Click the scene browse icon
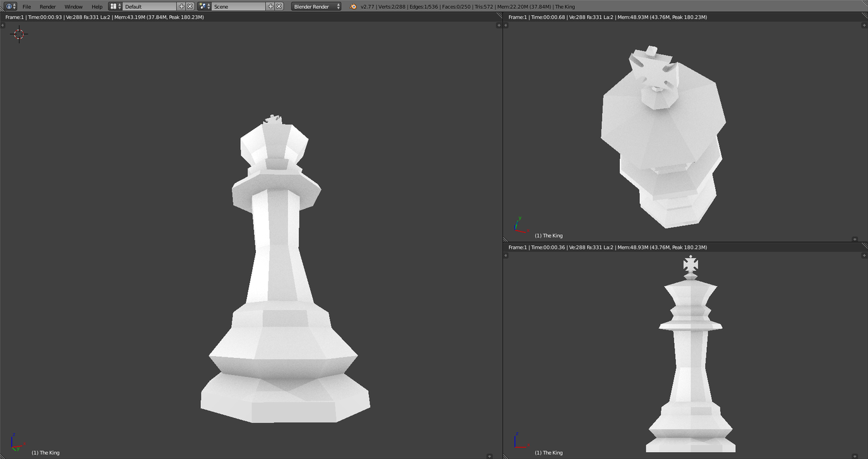Screen dimensions: 868x459 pos(204,6)
